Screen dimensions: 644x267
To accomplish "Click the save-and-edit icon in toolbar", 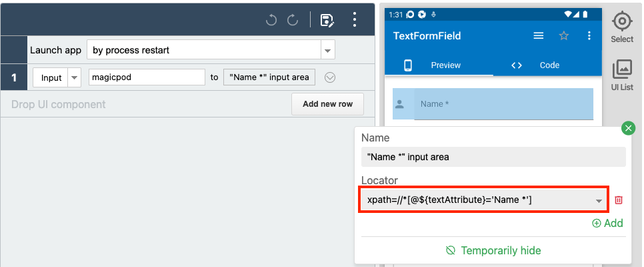I will click(x=327, y=20).
